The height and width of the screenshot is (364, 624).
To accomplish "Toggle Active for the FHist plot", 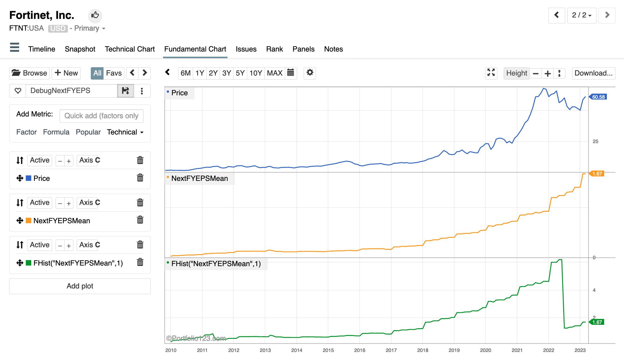I will 40,245.
